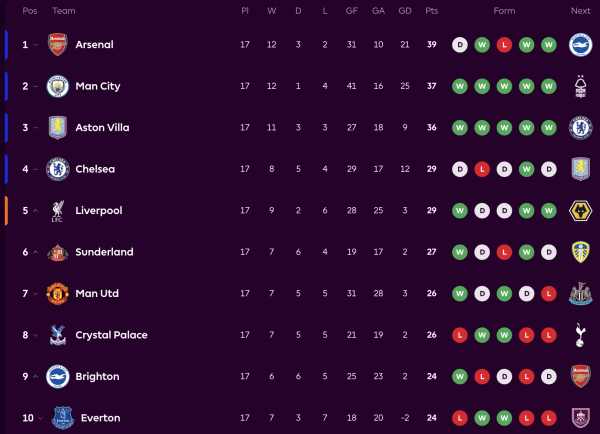Click the GD column header

pos(403,10)
